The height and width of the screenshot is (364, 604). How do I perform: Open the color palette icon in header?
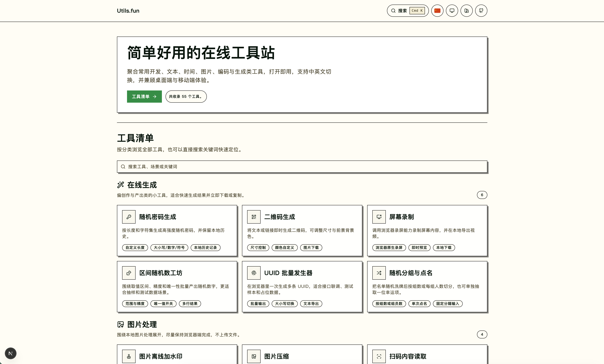(466, 11)
